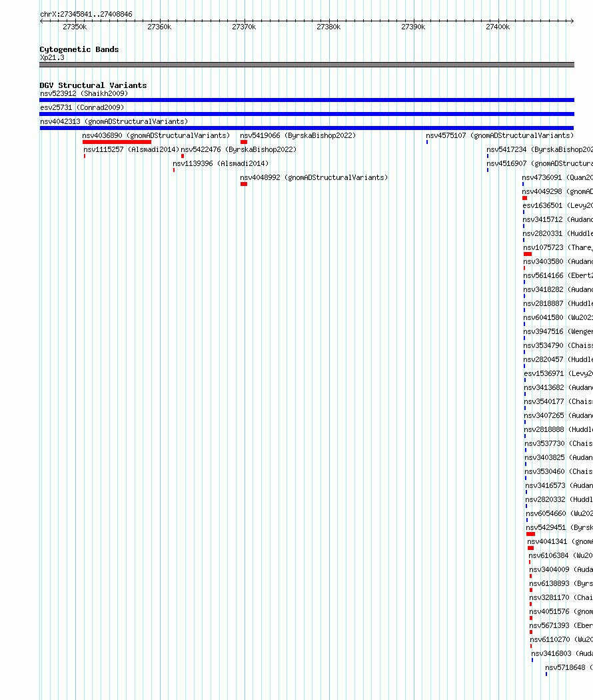Open nsv4736091 variant label
The width and height of the screenshot is (593, 700).
[557, 178]
